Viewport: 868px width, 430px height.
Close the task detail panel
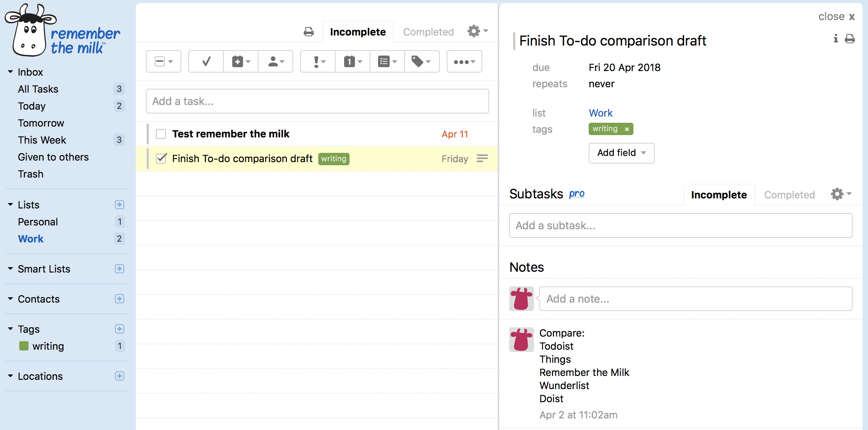click(x=837, y=16)
